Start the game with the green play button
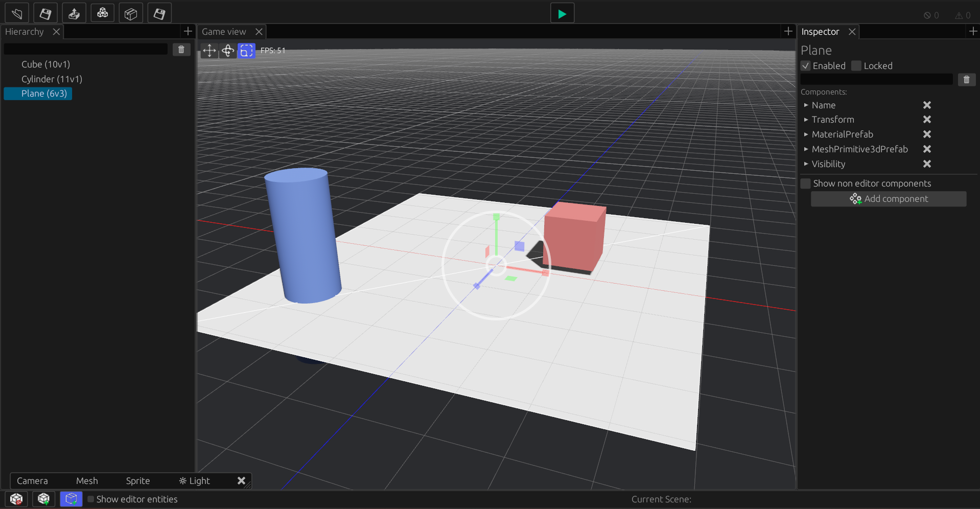Screen dimensions: 980x509 [x=562, y=13]
